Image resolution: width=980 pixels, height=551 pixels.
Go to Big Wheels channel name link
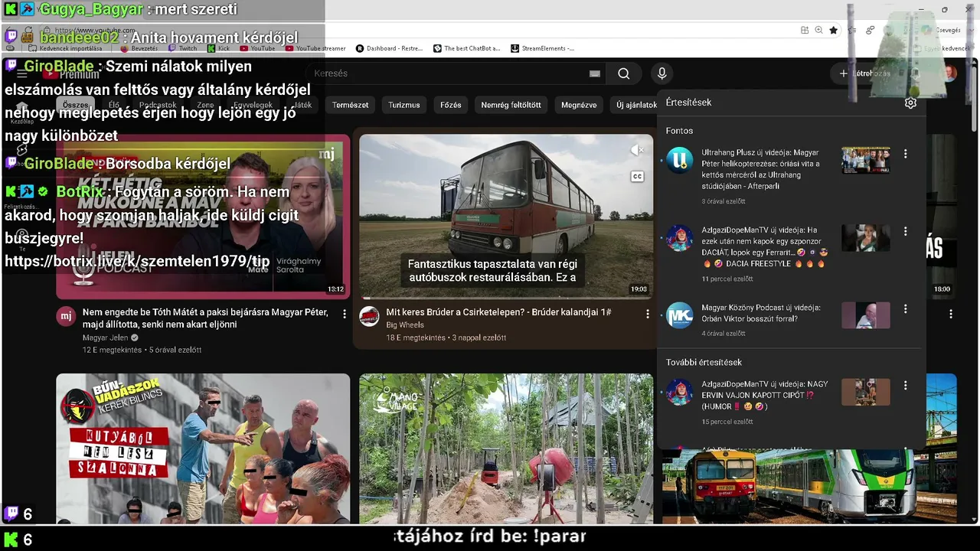coord(405,324)
